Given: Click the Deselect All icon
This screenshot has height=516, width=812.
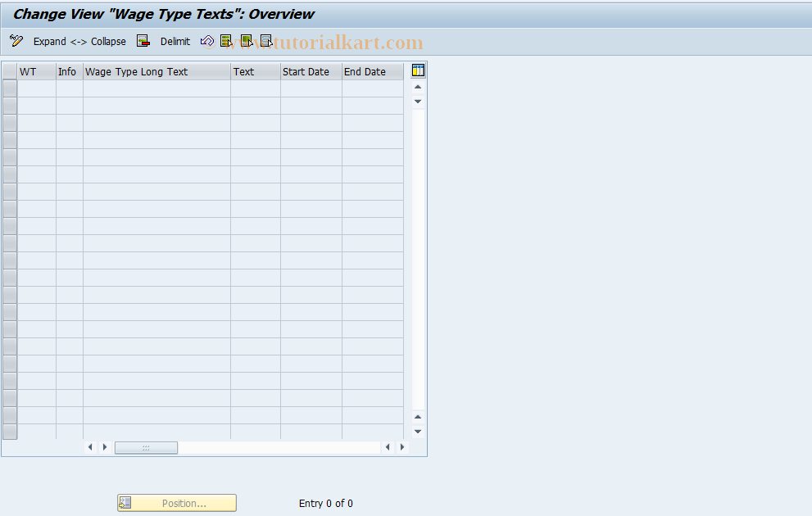Looking at the screenshot, I should (266, 41).
